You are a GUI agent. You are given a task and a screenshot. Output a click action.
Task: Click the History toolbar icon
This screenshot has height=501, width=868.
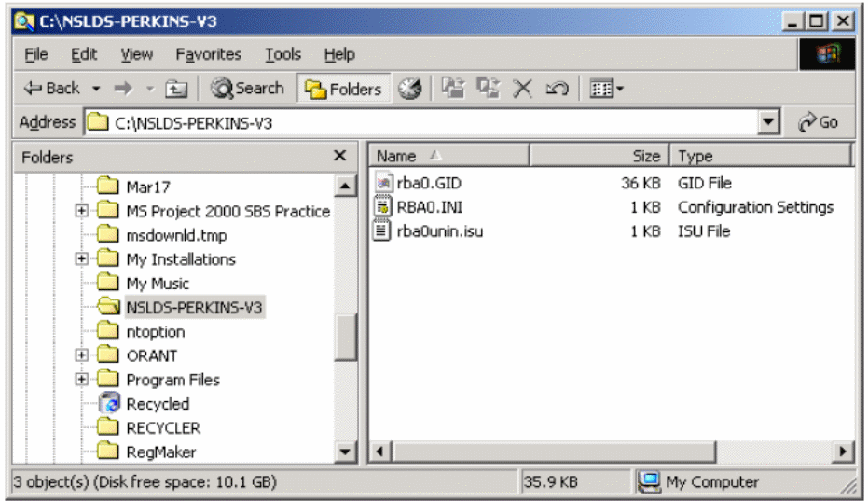point(409,89)
